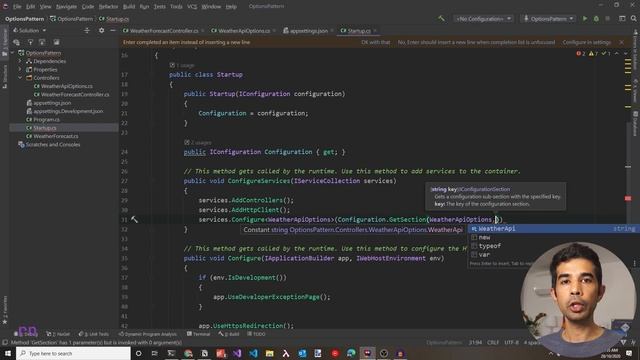This screenshot has width=640, height=360.
Task: Open the OptionsPattern run target dropdown
Action: 548,19
